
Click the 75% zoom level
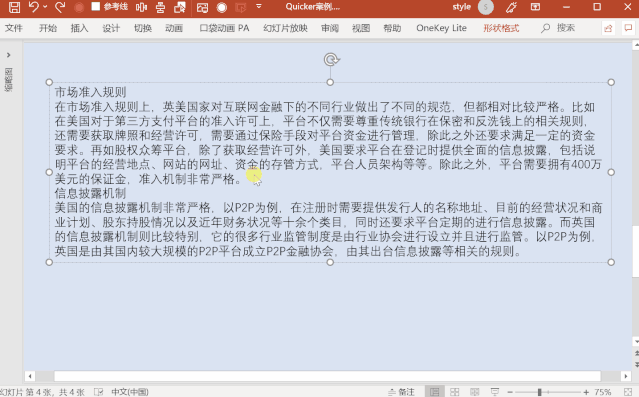[x=603, y=392]
